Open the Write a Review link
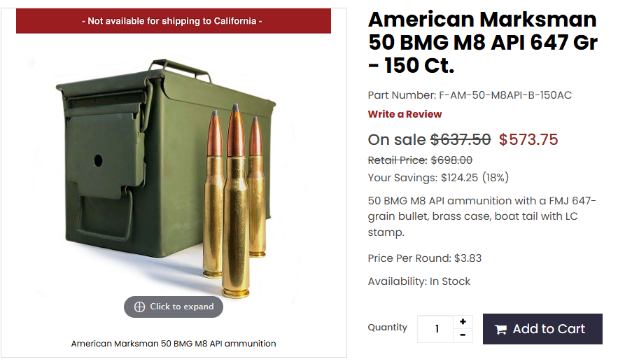This screenshot has height=364, width=632. click(x=405, y=114)
